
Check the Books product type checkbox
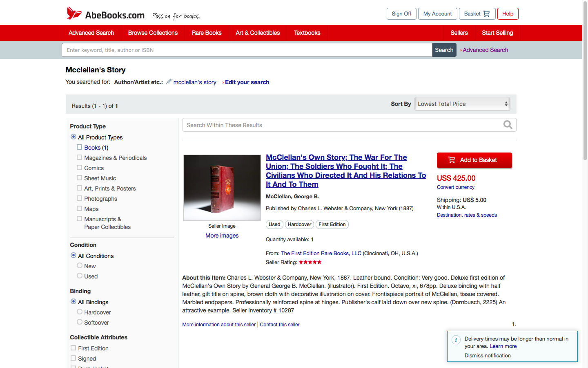[80, 147]
